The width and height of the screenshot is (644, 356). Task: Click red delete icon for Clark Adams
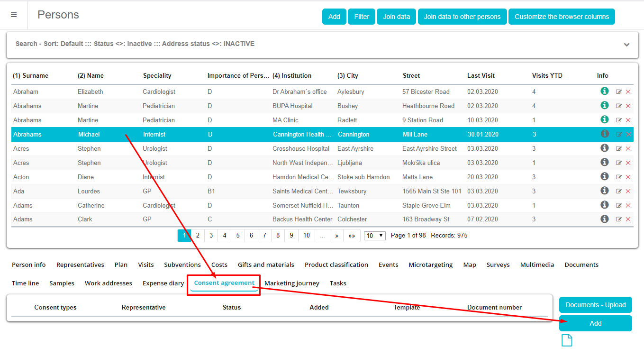click(x=628, y=219)
